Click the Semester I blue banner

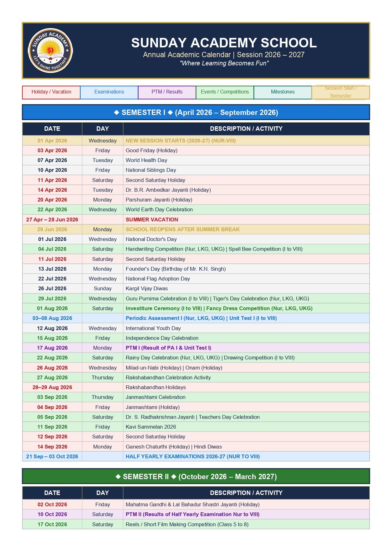(x=196, y=112)
